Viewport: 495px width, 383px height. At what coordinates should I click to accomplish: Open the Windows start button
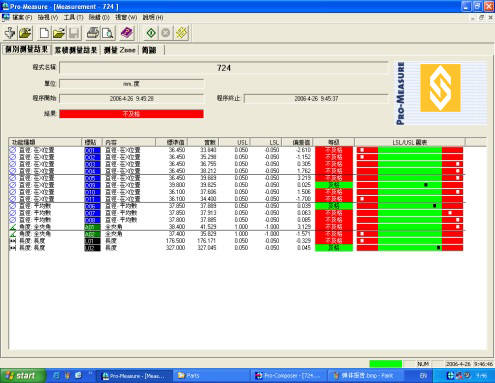coord(22,376)
